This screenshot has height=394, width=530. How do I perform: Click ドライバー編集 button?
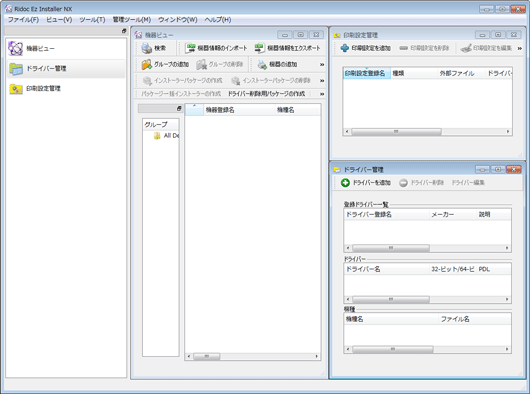click(x=468, y=182)
